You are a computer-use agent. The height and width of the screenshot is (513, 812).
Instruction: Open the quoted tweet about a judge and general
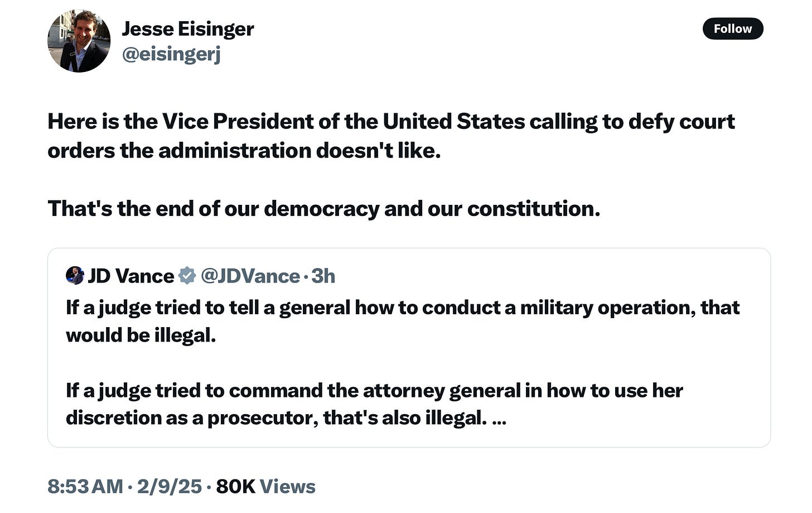coord(409,347)
